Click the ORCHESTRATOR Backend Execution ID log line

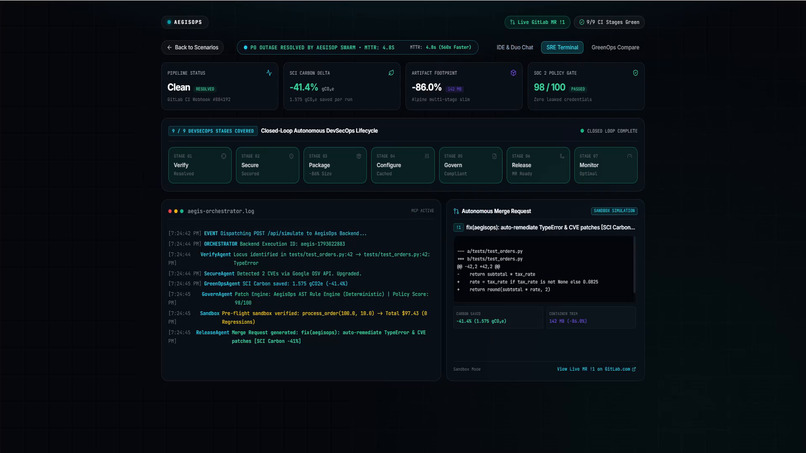click(257, 244)
